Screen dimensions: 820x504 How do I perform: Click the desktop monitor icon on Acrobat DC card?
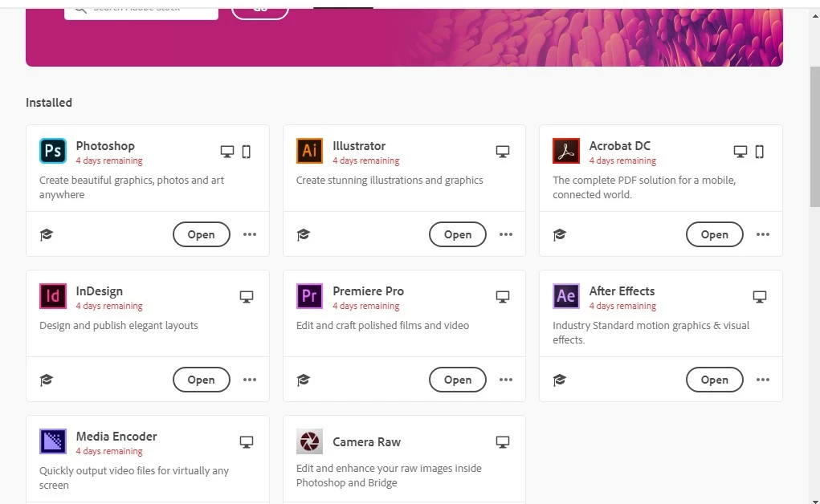740,152
